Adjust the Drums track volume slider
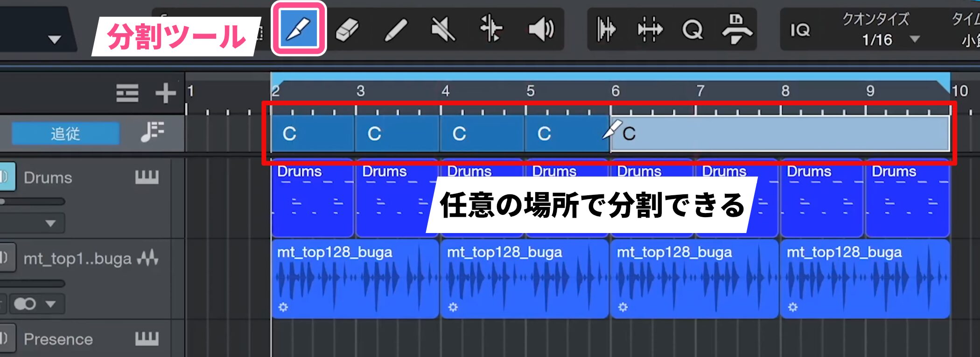Viewport: 980px width, 357px height. coord(33,201)
